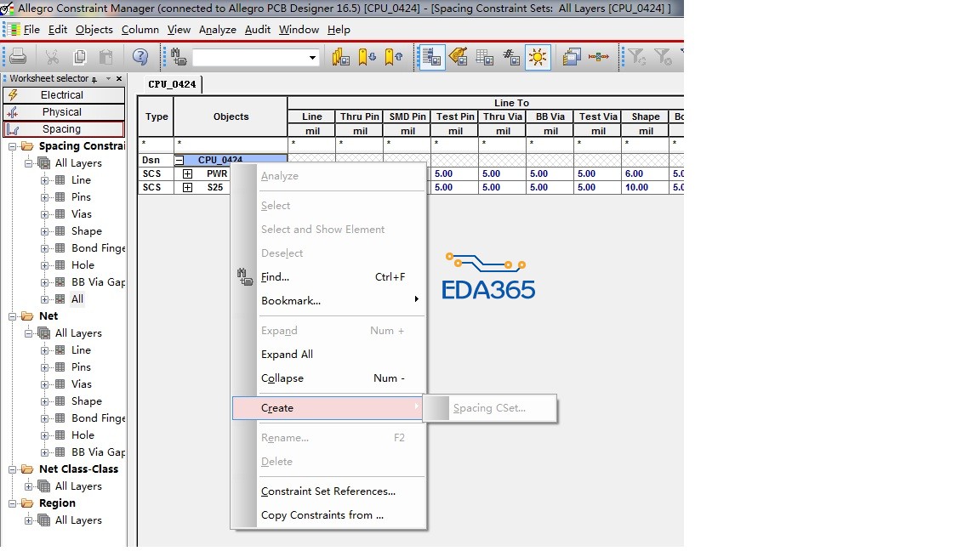Viewport: 980px width, 551px height.
Task: Go to next bookmark icon
Action: point(367,57)
